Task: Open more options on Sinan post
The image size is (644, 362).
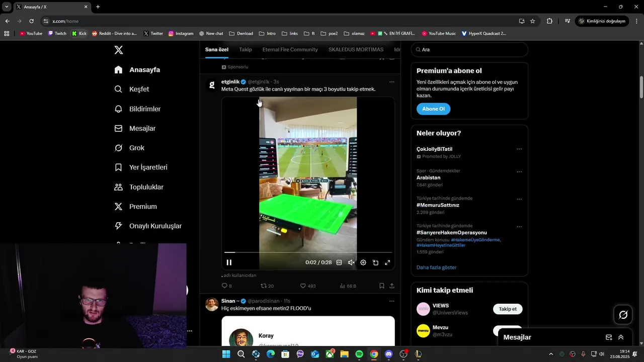Action: click(x=392, y=301)
